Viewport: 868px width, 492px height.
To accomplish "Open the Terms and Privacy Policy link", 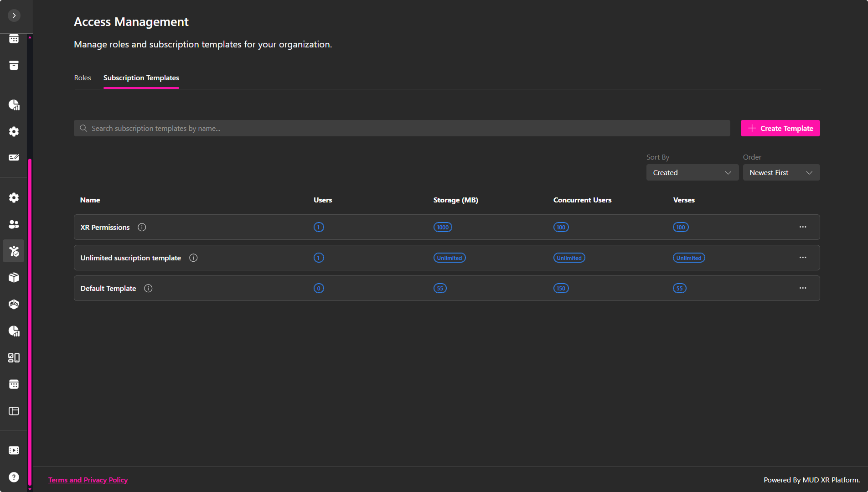I will point(88,480).
